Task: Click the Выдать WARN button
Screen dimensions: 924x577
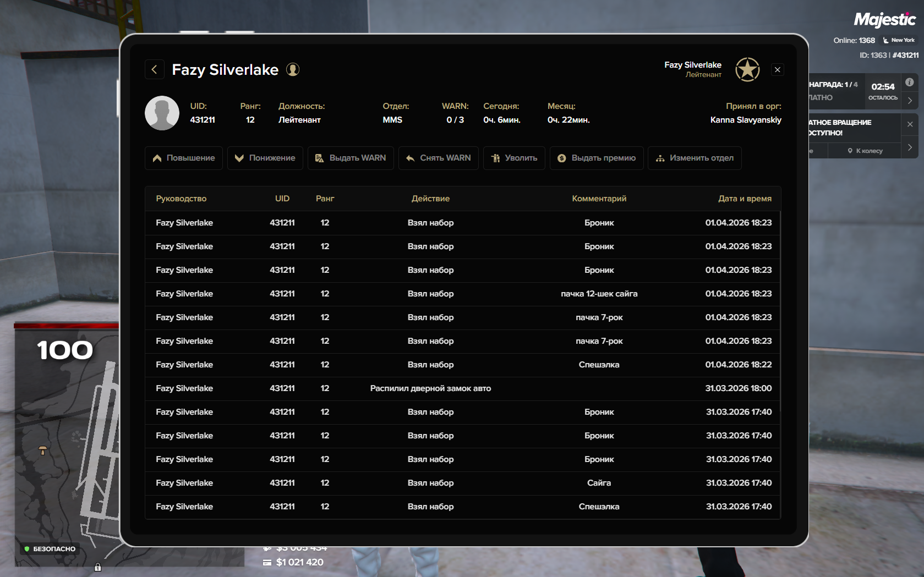Action: (351, 158)
